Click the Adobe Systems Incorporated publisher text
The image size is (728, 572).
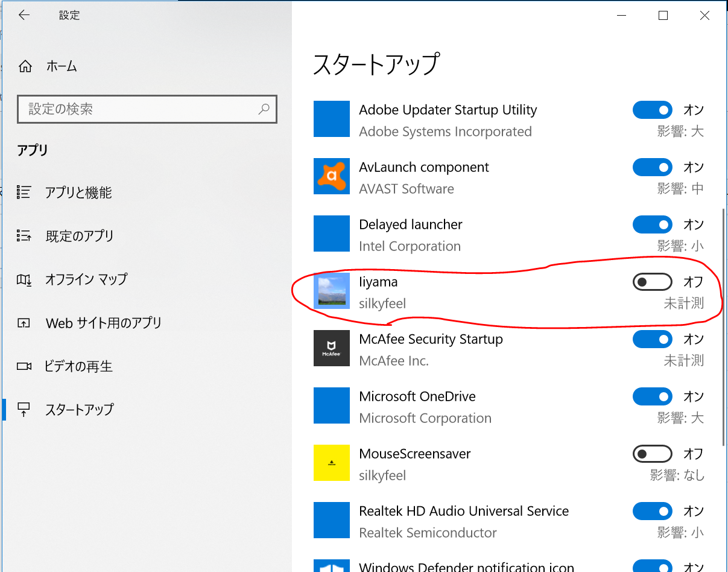[x=446, y=132]
